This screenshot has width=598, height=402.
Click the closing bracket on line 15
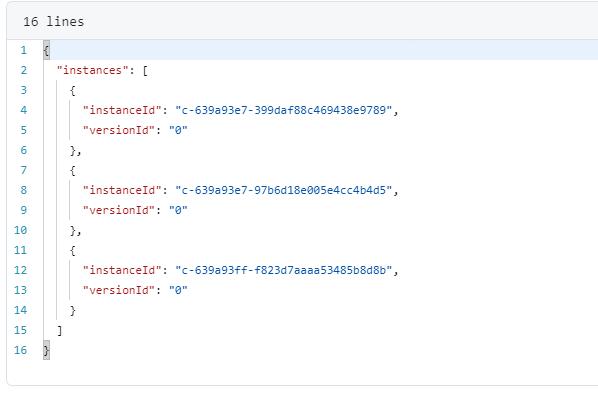59,330
